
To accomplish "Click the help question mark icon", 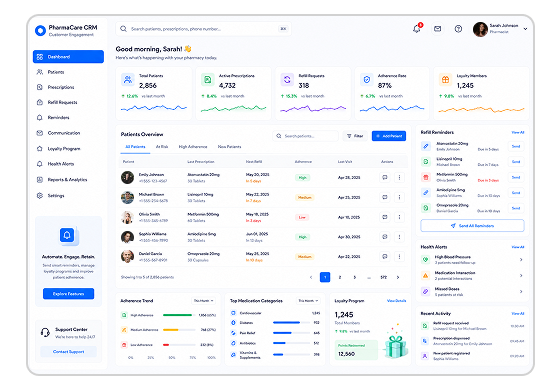I will pos(458,29).
